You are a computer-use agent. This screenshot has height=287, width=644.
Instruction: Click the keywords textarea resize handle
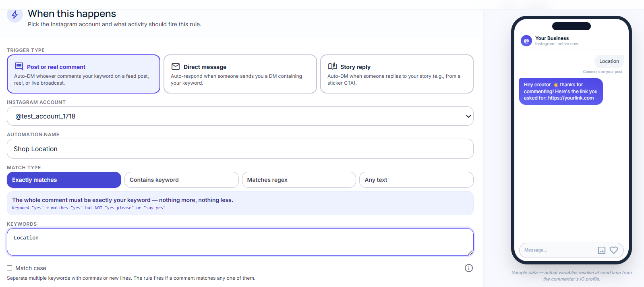470,252
